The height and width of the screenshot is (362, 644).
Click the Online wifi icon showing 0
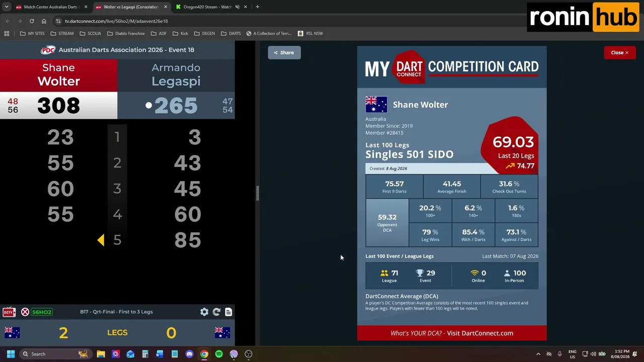click(474, 273)
